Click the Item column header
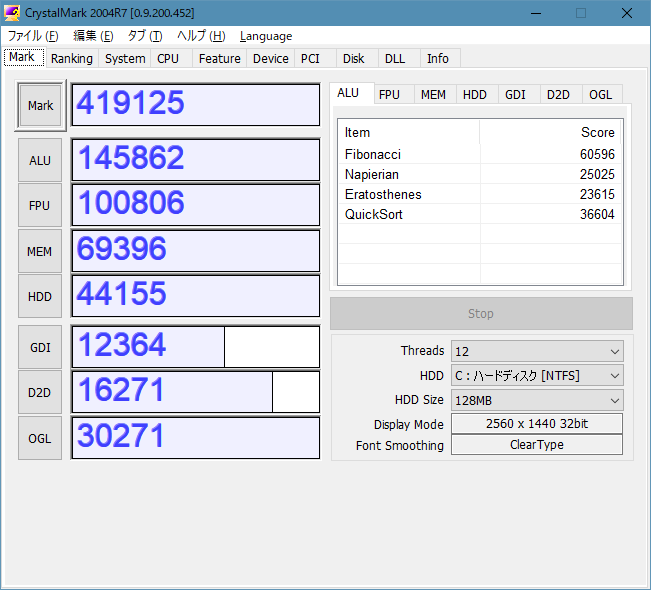Viewport: 651px width, 590px height. click(x=409, y=132)
